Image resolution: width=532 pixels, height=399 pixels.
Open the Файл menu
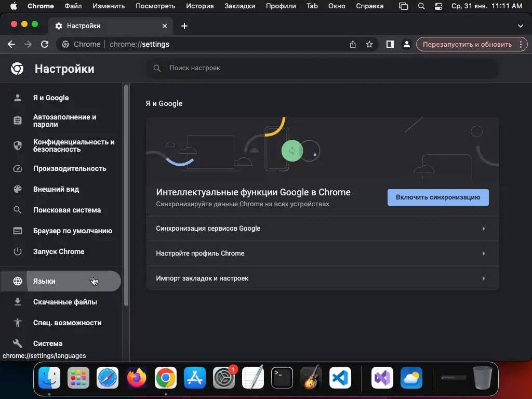[x=73, y=6]
